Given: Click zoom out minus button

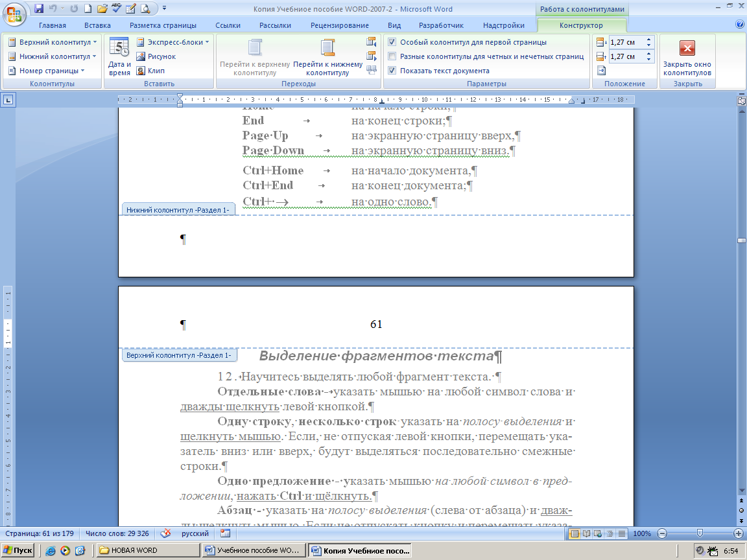Looking at the screenshot, I should click(x=661, y=533).
